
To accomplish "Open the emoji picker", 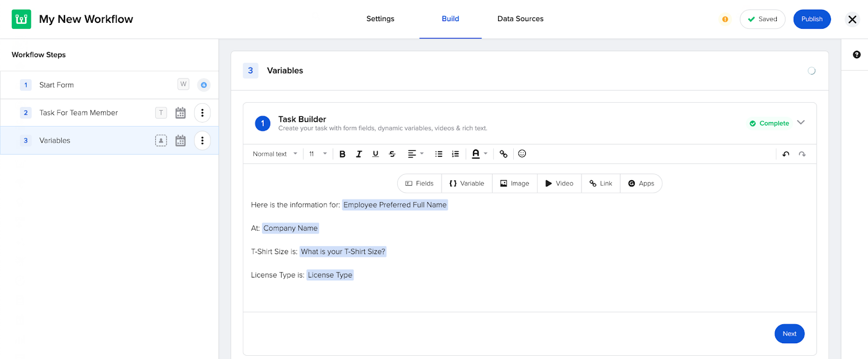I will [522, 154].
